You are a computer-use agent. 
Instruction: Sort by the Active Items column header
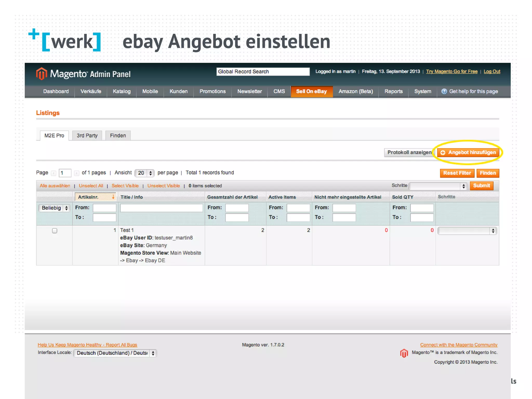282,197
